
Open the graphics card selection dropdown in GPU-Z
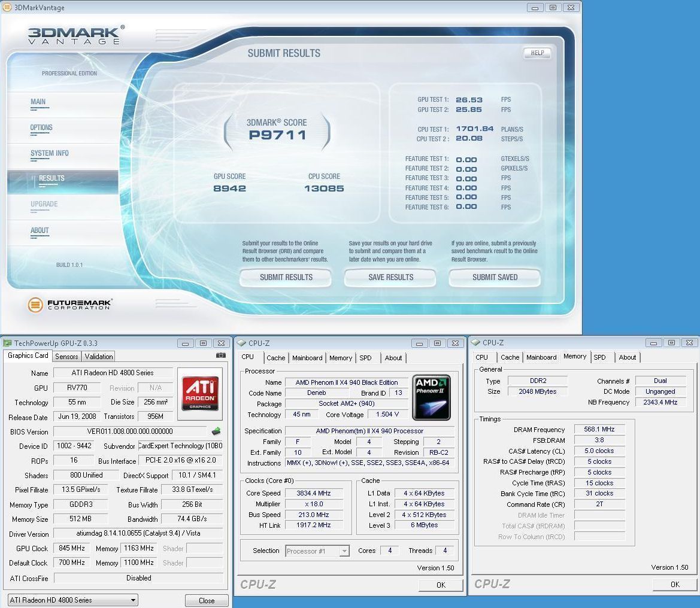[x=73, y=600]
